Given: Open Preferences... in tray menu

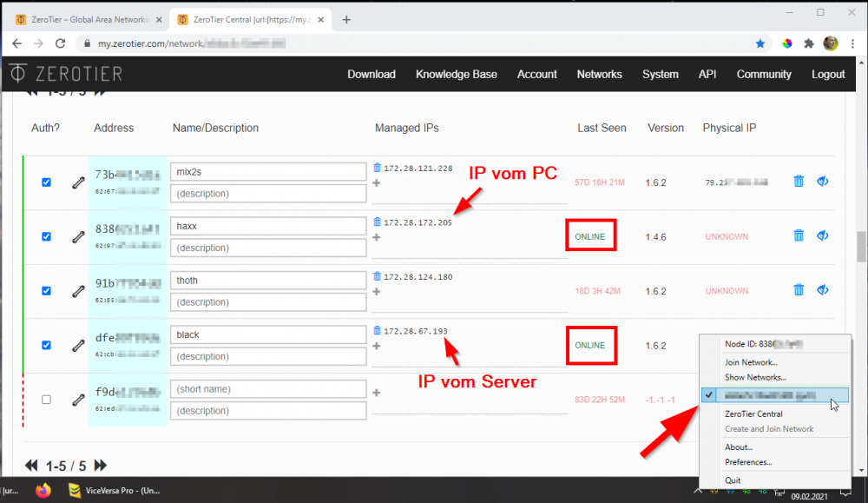Looking at the screenshot, I should (748, 462).
